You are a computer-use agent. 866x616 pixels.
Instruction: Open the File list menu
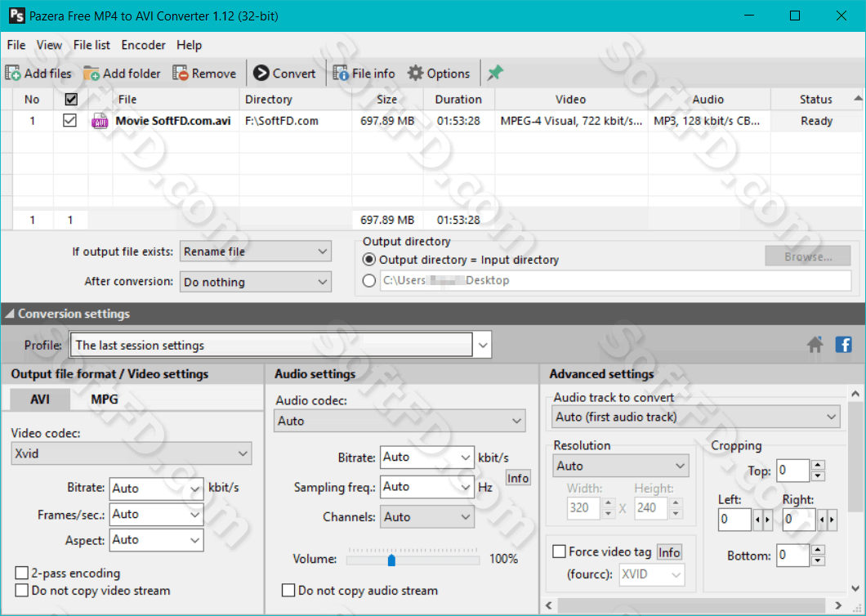[92, 45]
